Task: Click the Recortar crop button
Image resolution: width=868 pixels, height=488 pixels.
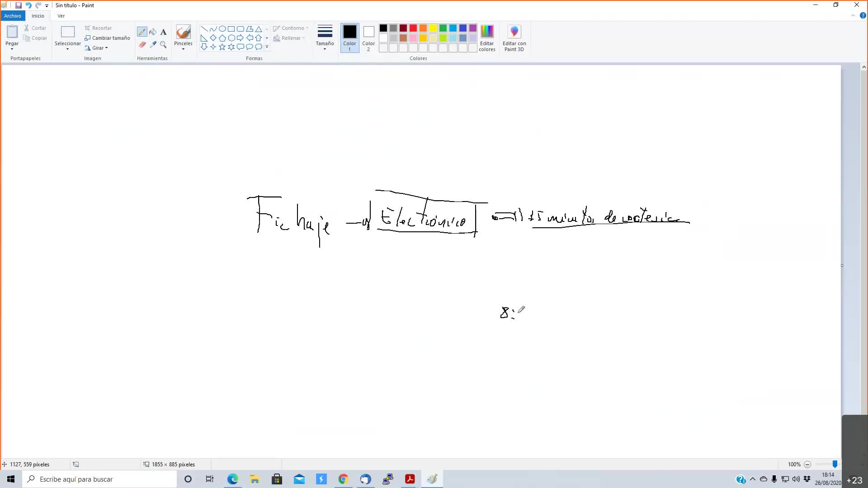Action: click(x=98, y=28)
